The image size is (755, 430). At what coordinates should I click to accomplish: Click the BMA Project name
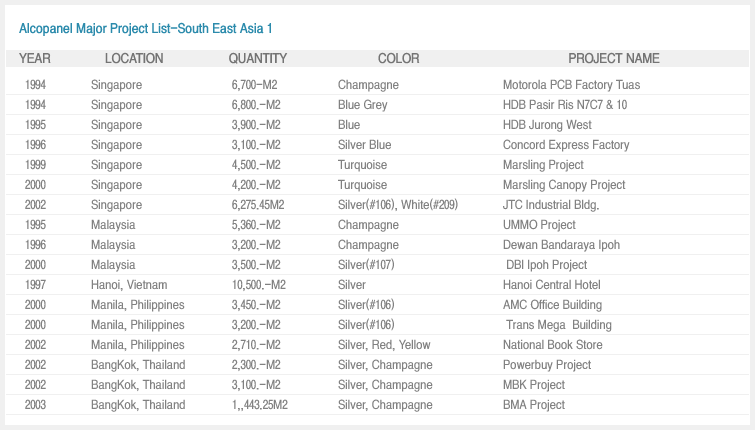(x=534, y=405)
